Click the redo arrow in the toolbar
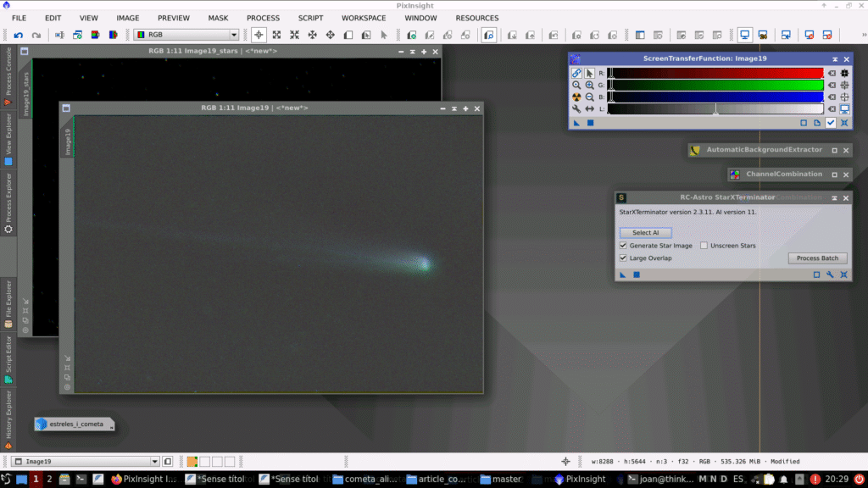The height and width of the screenshot is (488, 868). pos(36,35)
